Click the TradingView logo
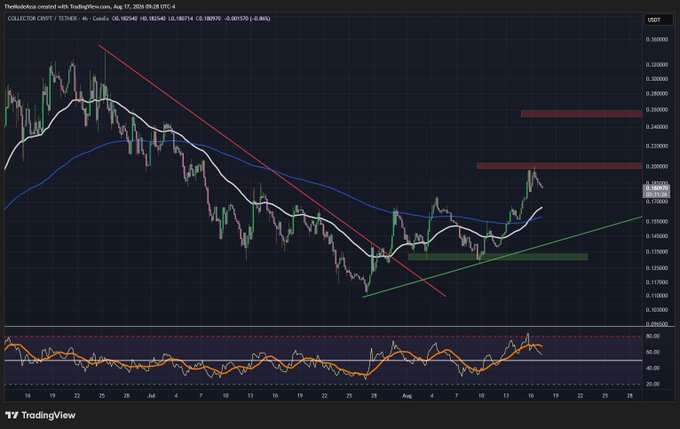 [40, 415]
